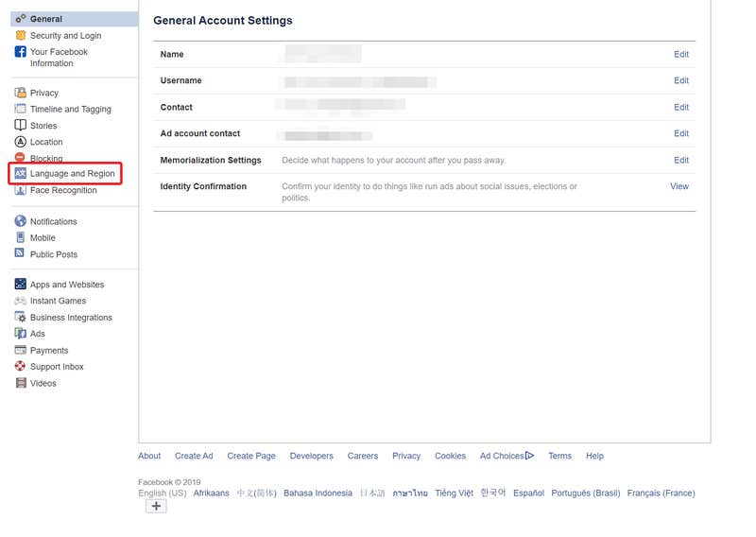Edit the Ad account contact
Image resolution: width=756 pixels, height=537 pixels.
(680, 133)
